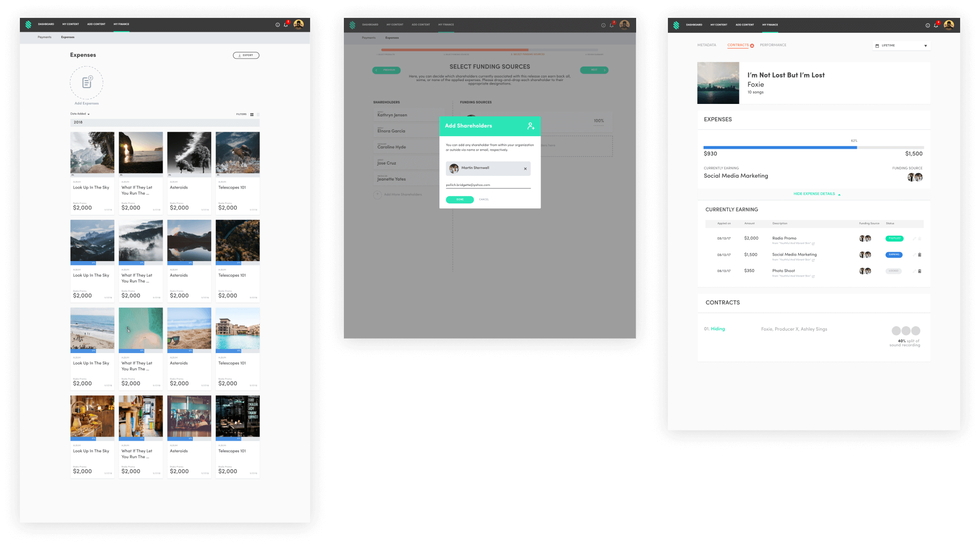
Task: Click Done in the Add Shareholders dialog
Action: [x=460, y=199]
